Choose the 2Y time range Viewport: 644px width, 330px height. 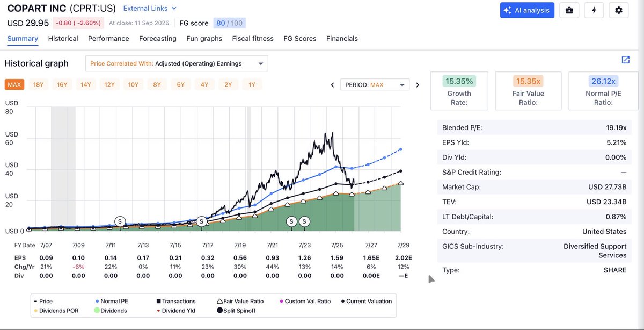click(x=228, y=84)
